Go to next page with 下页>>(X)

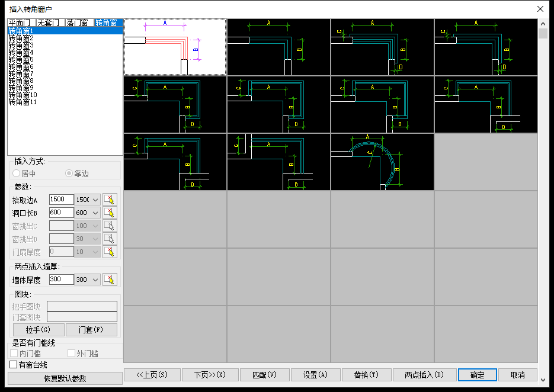[x=210, y=375]
